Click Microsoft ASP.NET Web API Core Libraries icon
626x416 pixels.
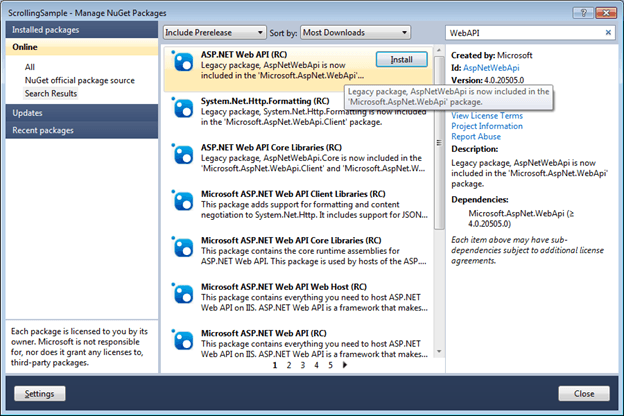point(183,248)
